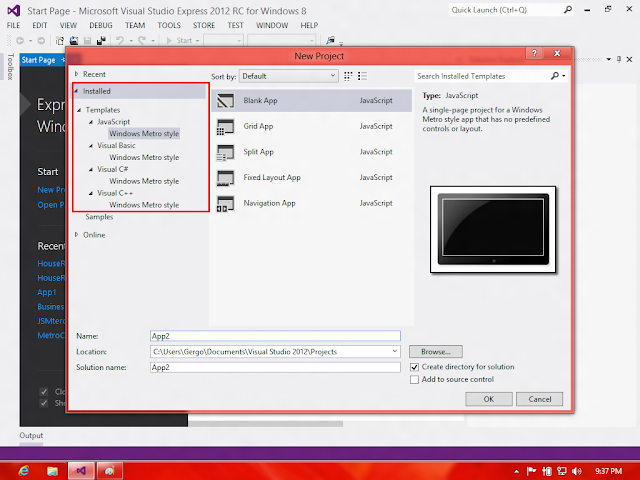Click the Start debugging play icon
Viewport: 640px width, 480px height.
click(169, 40)
